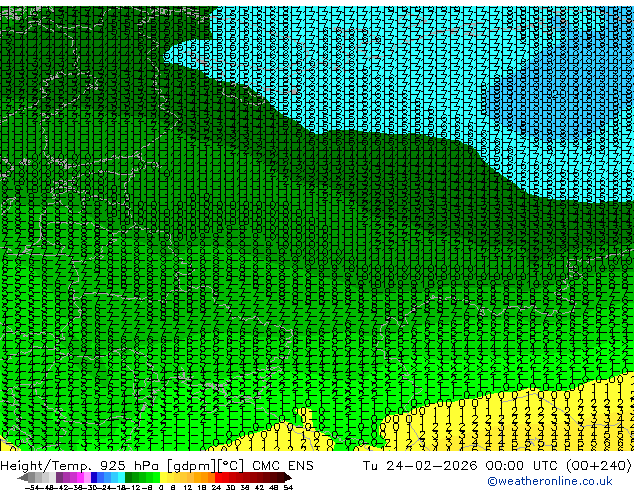Select the yellow swatch in the temperature legend

coord(163,477)
